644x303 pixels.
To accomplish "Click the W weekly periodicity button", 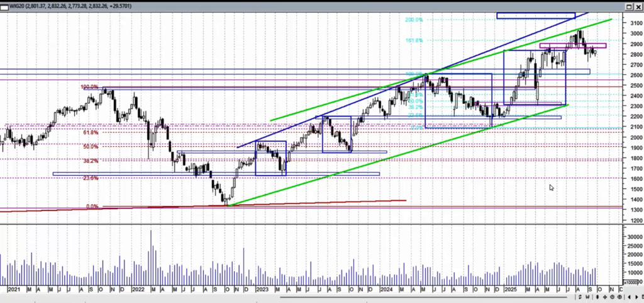I will pos(587,297).
